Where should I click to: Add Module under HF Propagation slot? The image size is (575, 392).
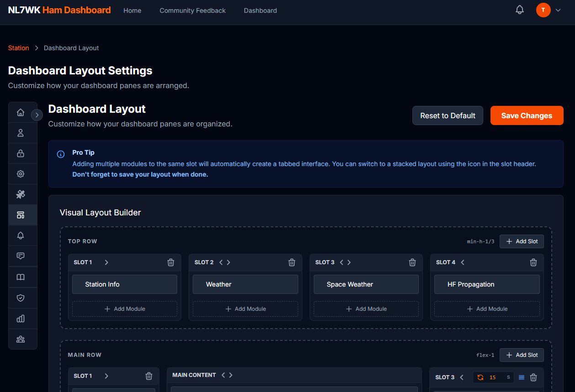click(x=487, y=309)
